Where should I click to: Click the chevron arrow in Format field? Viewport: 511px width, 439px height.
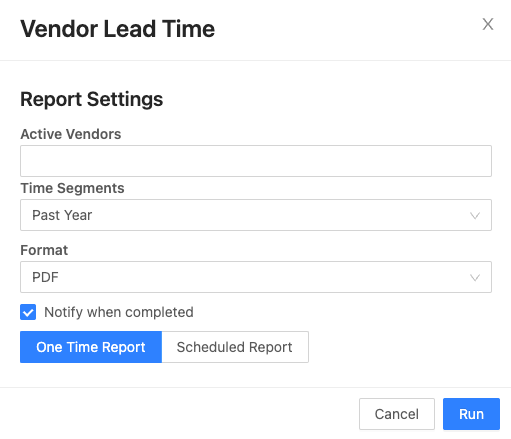point(475,277)
